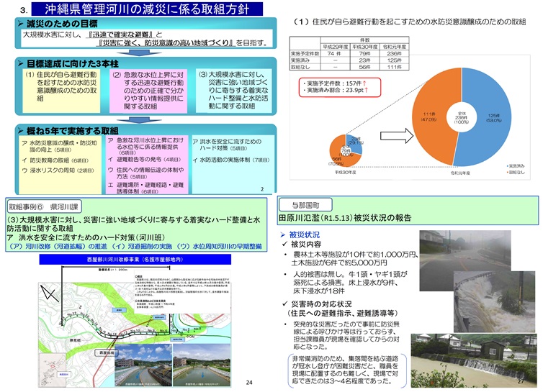Click the yellow pillar box (1) 住民が自ら避難行動
The image size is (543, 392).
tap(61, 91)
